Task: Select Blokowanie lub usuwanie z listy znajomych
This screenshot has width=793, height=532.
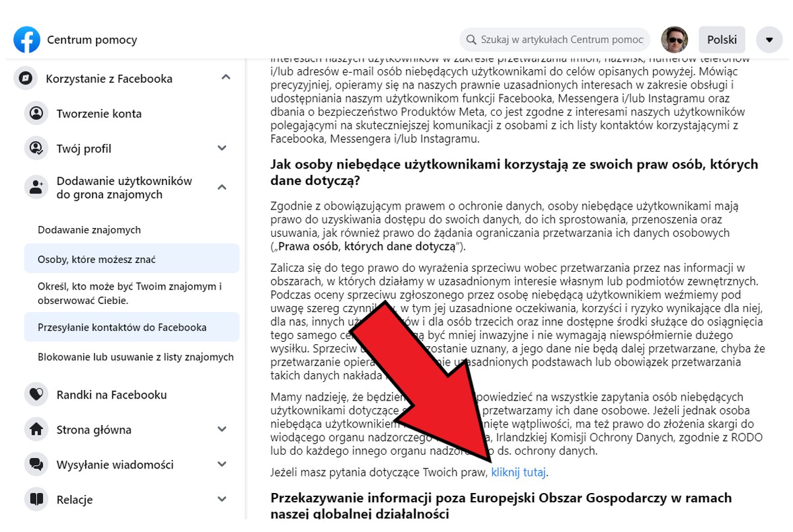Action: pyautogui.click(x=135, y=357)
